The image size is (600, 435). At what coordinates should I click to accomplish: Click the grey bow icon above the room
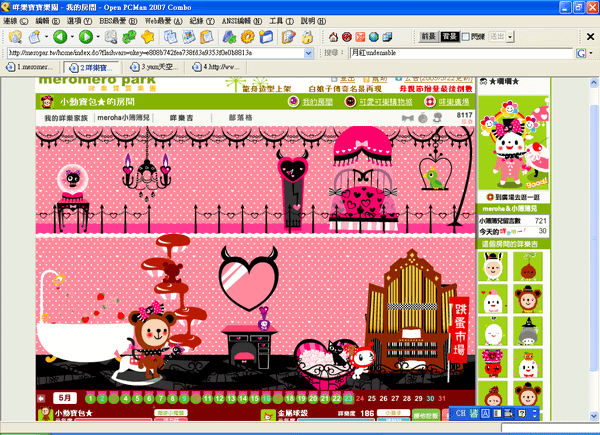(x=408, y=118)
